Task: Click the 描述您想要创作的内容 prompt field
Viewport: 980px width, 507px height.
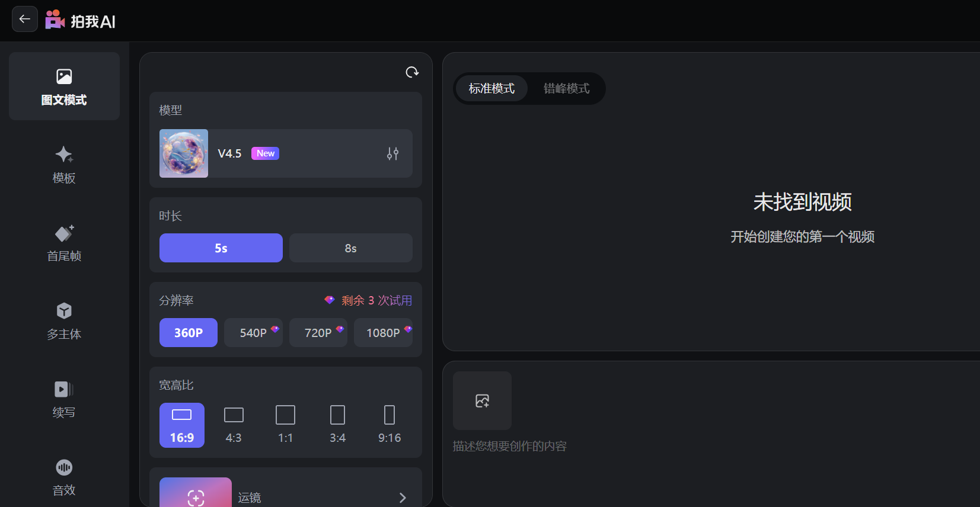Action: click(510, 446)
